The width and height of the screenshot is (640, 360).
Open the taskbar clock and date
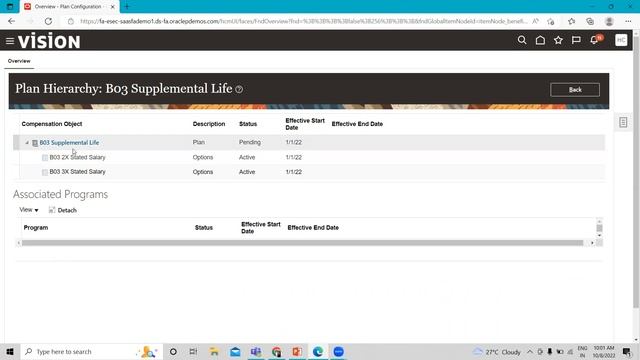(604, 351)
